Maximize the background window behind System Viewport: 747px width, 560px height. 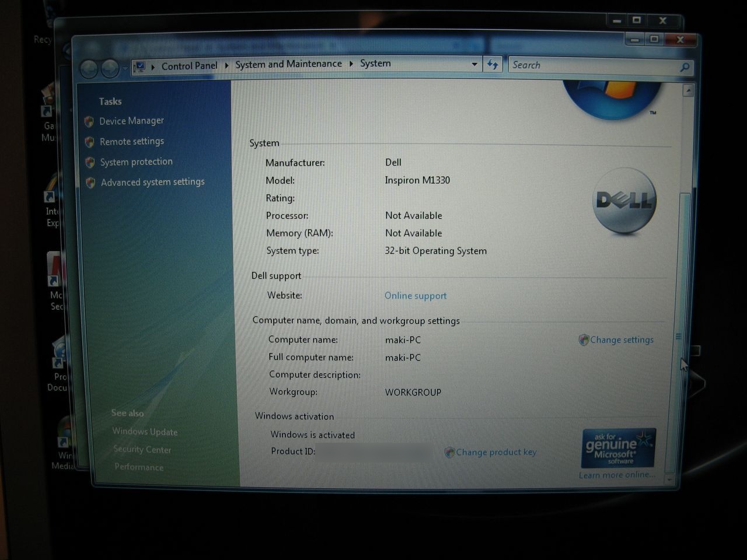(637, 20)
